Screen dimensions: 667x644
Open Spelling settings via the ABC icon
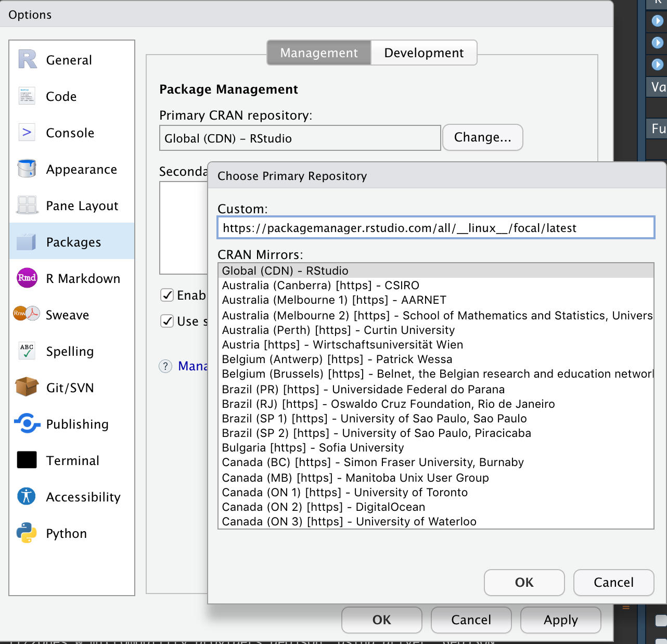(x=27, y=351)
